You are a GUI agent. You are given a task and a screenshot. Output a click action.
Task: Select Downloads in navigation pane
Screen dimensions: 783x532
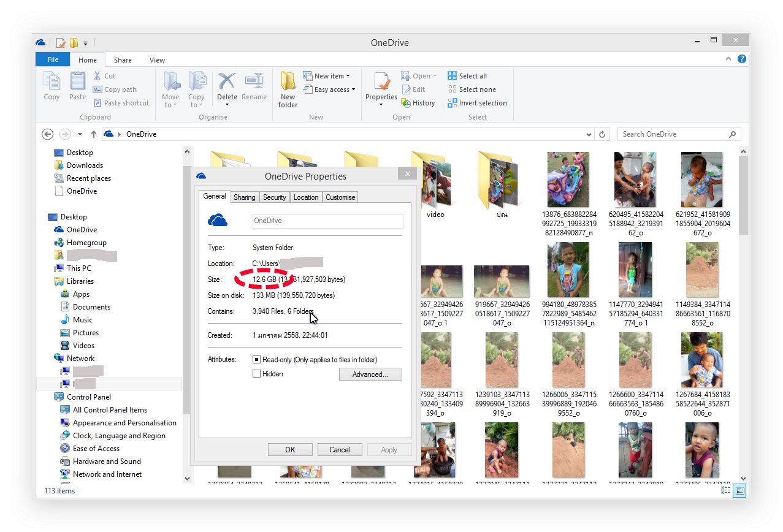click(x=85, y=165)
